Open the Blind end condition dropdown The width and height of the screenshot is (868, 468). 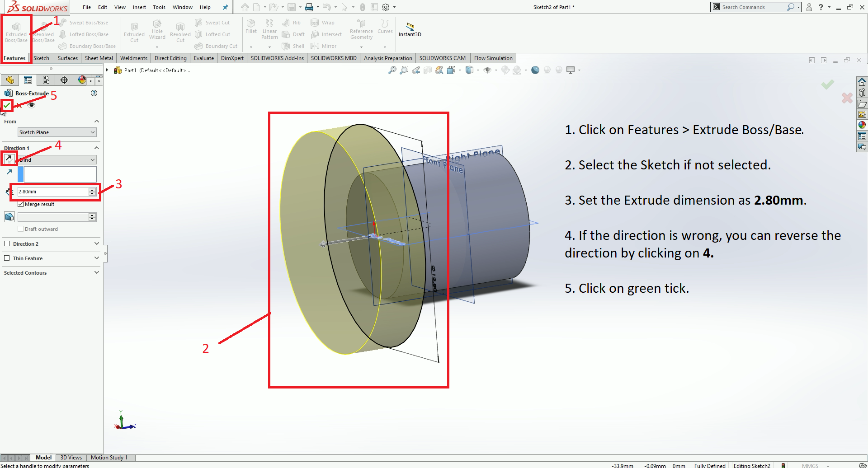click(57, 160)
